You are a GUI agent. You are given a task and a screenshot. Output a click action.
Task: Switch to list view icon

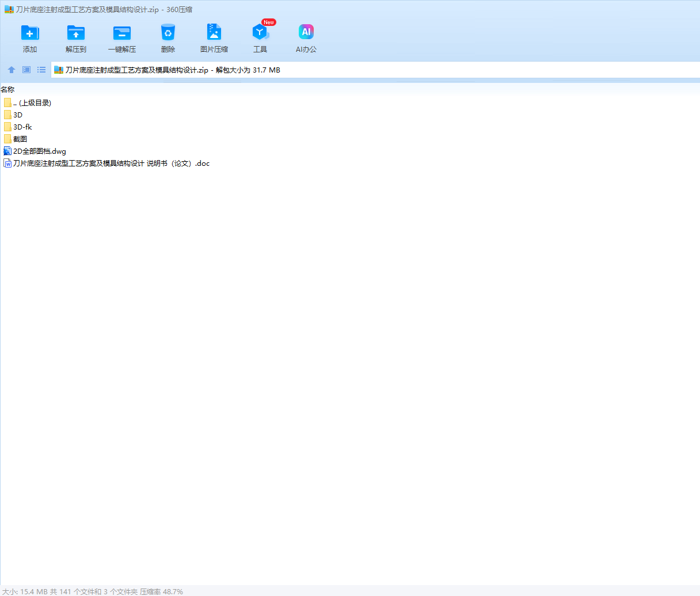click(41, 70)
